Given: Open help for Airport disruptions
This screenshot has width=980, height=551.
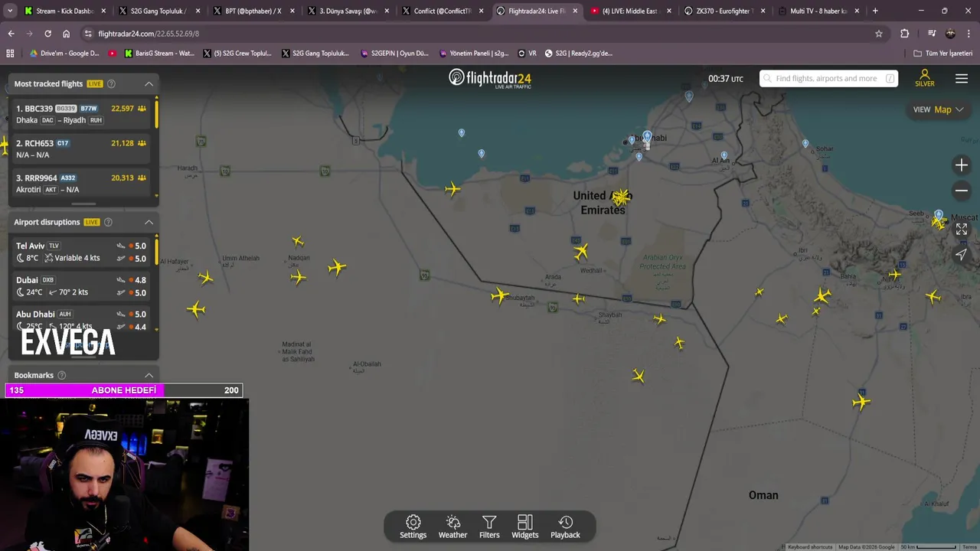Looking at the screenshot, I should pos(108,222).
